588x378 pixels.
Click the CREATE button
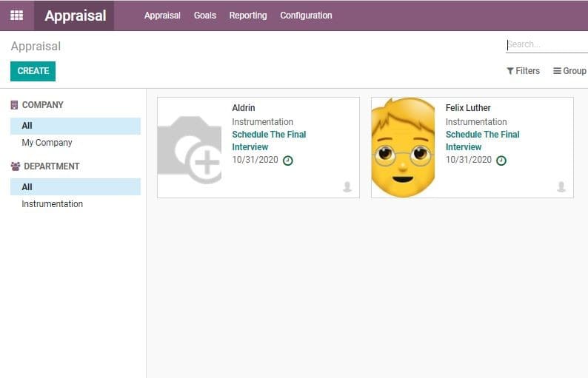coord(33,71)
